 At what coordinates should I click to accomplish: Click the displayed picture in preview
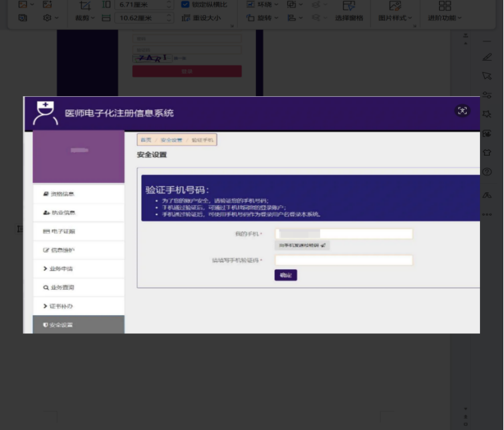pos(252,215)
